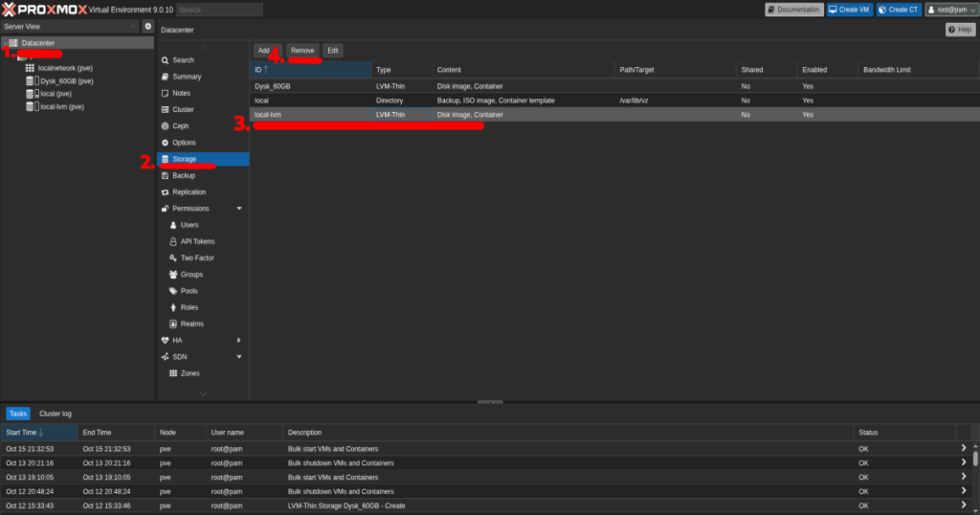
Task: Expand Oct 15 21:32:53 task row arrow
Action: [963, 448]
